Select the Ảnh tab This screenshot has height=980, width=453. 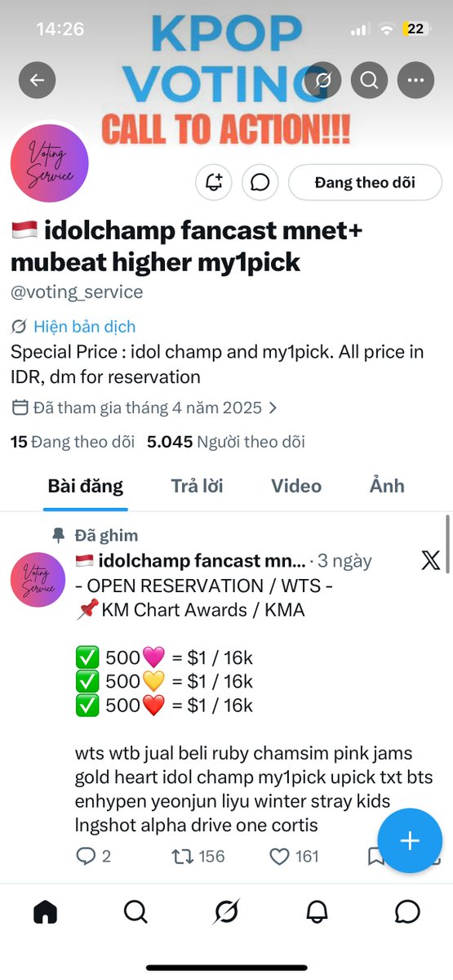click(x=387, y=486)
